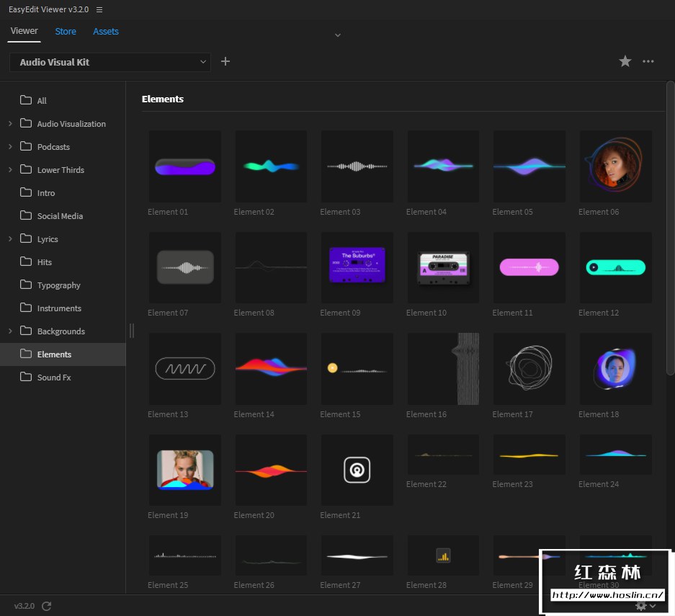
Task: Select Element 02 green-blue wave thumbnail
Action: tap(271, 166)
